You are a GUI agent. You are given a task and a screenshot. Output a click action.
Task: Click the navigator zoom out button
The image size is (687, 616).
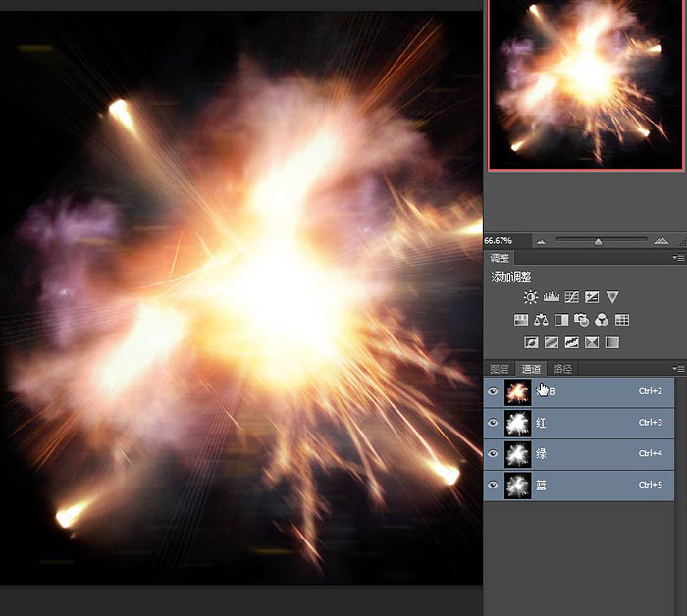tap(540, 240)
